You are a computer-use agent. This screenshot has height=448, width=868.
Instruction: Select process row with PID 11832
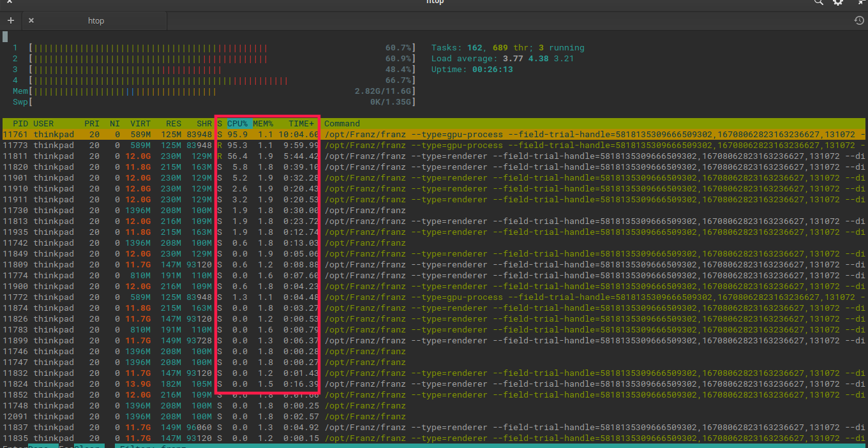(434, 373)
